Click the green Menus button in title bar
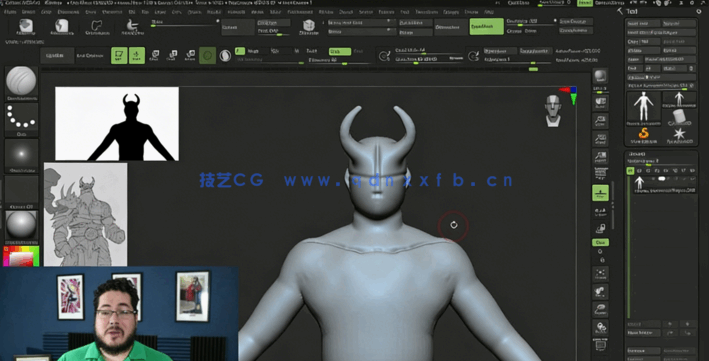 [585, 3]
